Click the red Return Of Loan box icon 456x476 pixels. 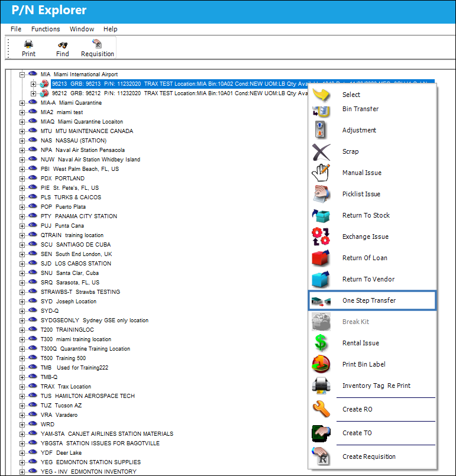click(321, 258)
